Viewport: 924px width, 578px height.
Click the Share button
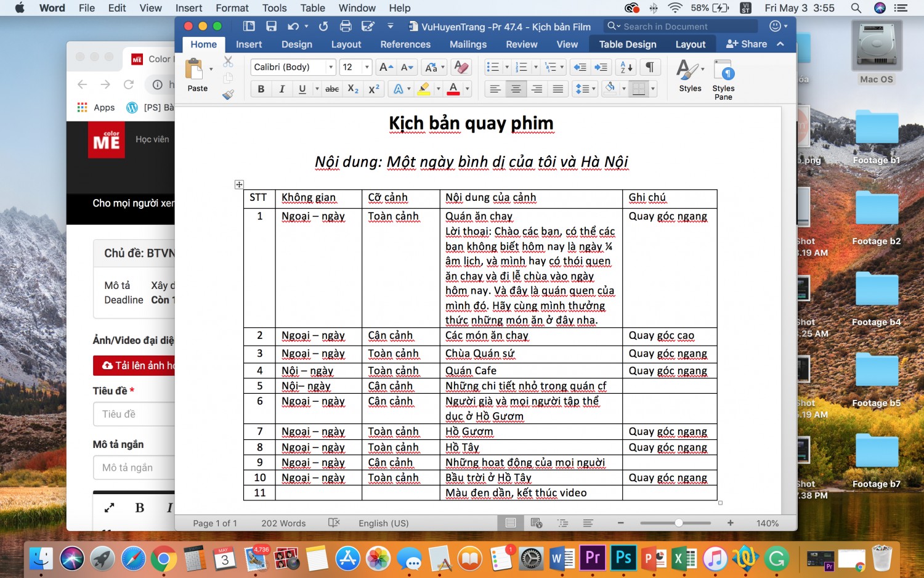click(747, 44)
